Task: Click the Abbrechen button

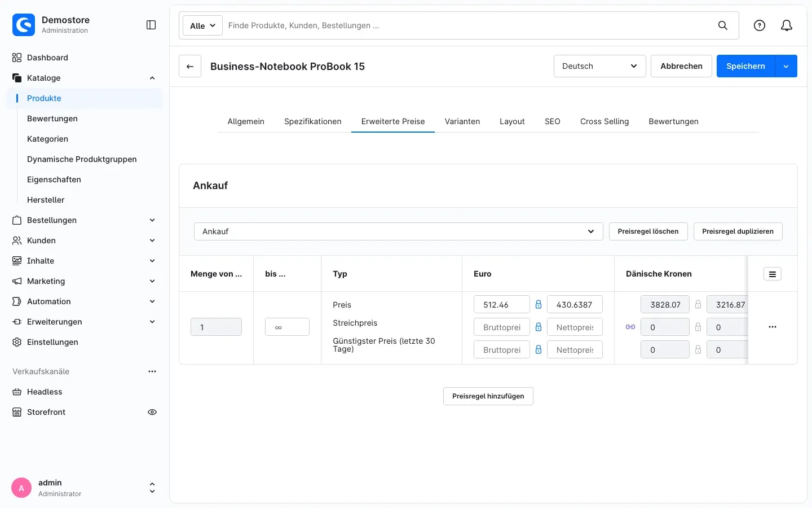Action: tap(681, 66)
